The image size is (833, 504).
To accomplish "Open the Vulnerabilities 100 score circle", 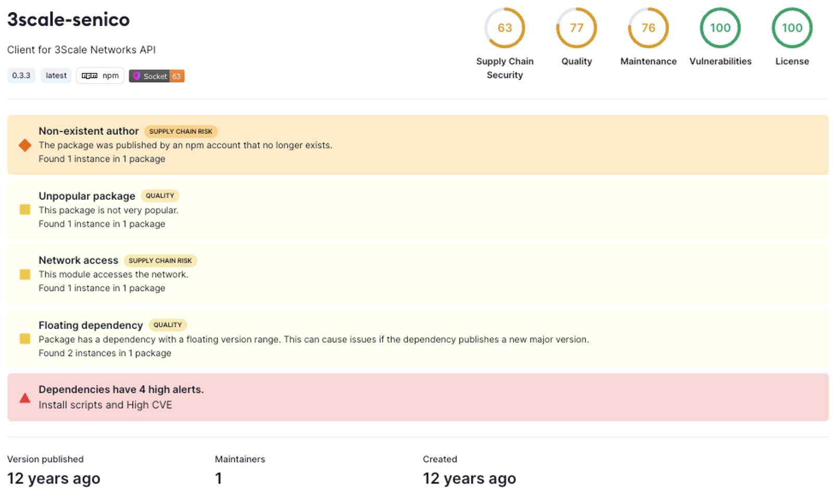I will coord(720,28).
